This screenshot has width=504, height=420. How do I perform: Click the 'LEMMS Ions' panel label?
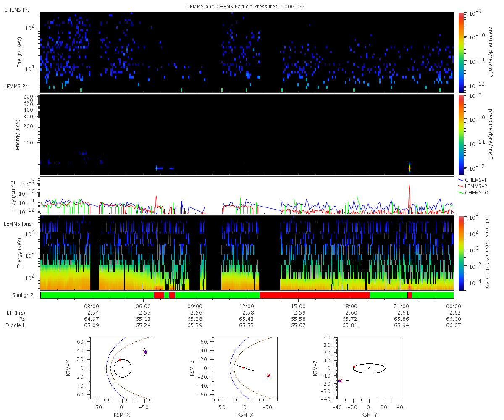click(x=17, y=223)
